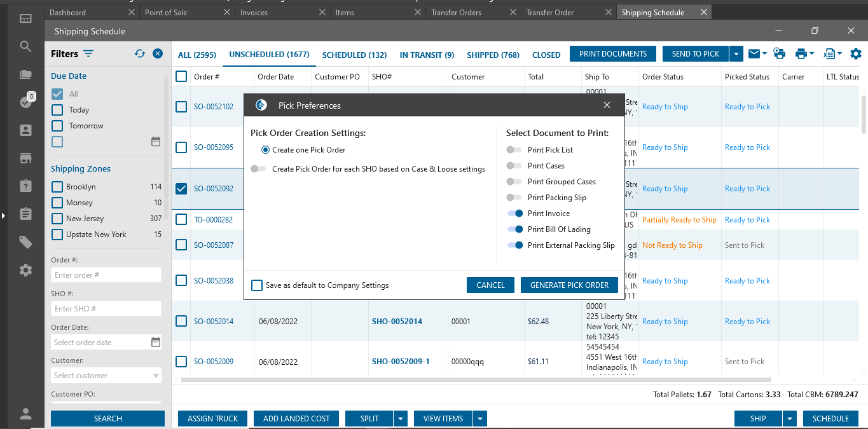Expand the Send to Pick dropdown arrow
This screenshot has width=868, height=429.
pos(736,54)
